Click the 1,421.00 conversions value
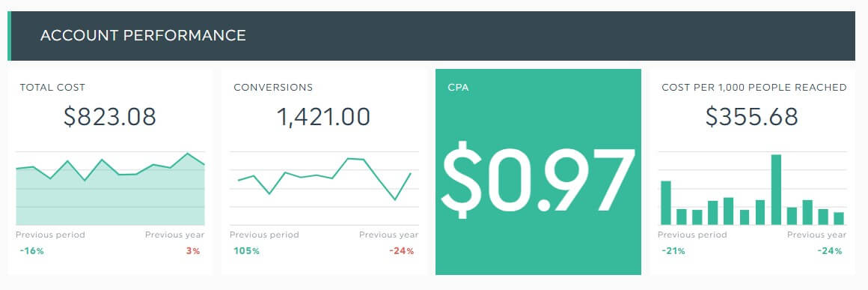Screen dimensions: 868x290 pos(323,117)
